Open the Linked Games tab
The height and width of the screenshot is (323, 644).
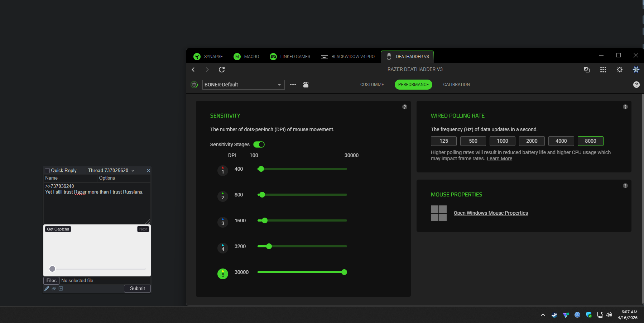pos(290,57)
